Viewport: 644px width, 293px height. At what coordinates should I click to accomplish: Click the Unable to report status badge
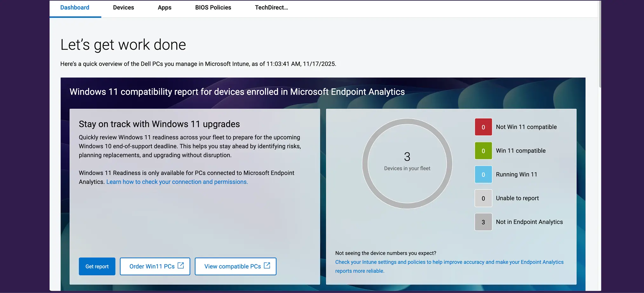click(x=483, y=198)
